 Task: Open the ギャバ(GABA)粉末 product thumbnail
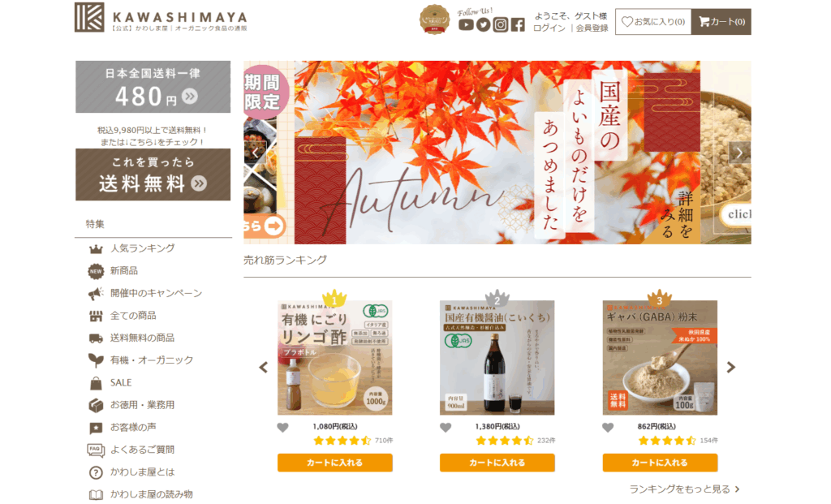tap(660, 358)
